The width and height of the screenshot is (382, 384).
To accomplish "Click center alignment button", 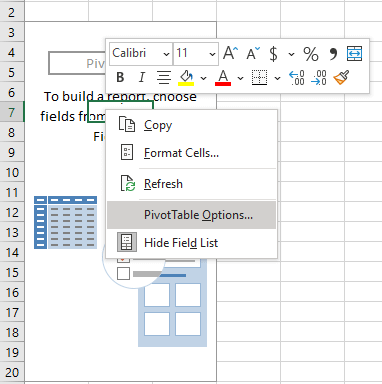I will (164, 78).
